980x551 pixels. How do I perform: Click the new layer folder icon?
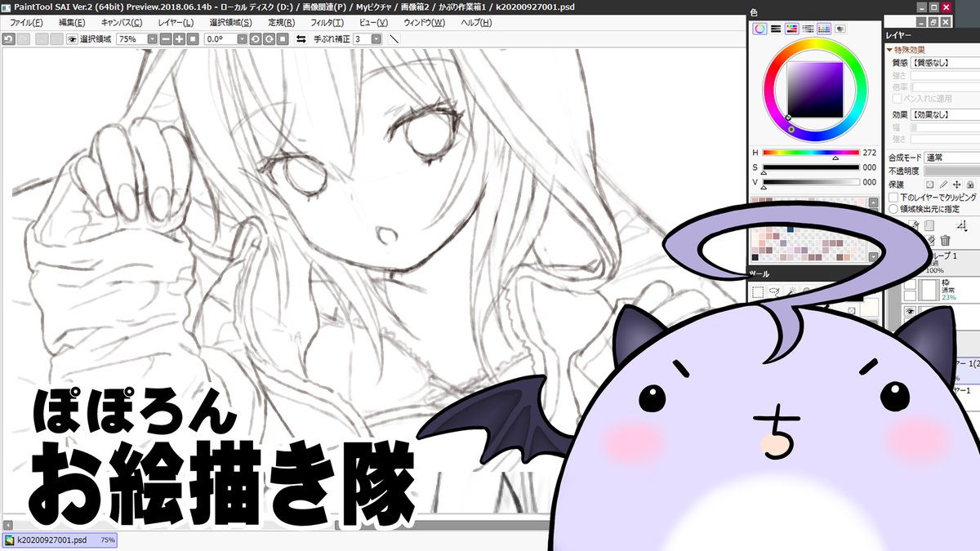pos(929,225)
